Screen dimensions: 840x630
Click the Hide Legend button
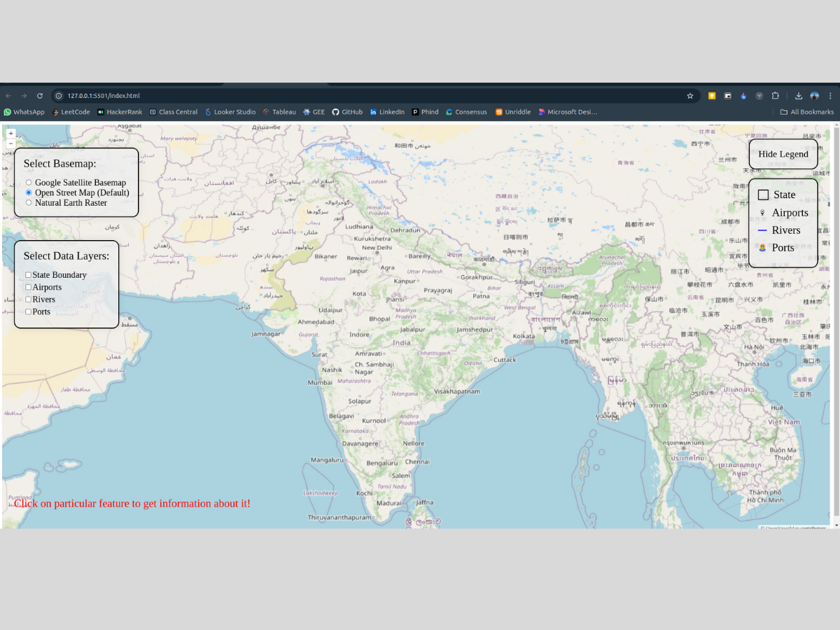tap(783, 154)
